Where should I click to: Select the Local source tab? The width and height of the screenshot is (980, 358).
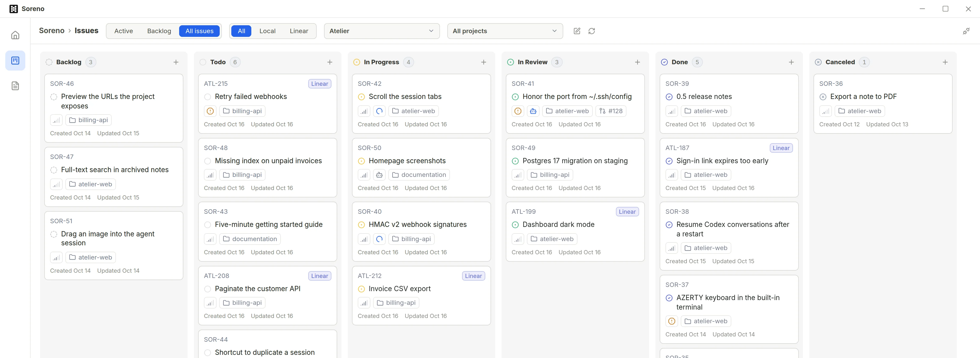pos(267,31)
